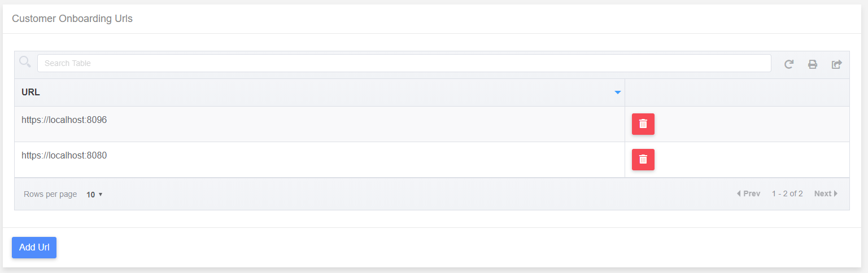
Task: Click the blue sort arrow in URL column
Action: 618,93
